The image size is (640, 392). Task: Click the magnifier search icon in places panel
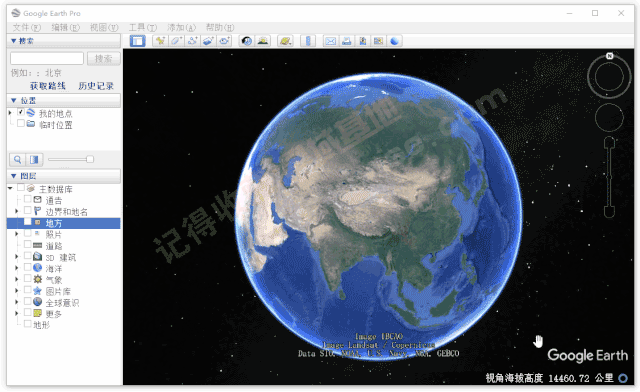pyautogui.click(x=18, y=159)
